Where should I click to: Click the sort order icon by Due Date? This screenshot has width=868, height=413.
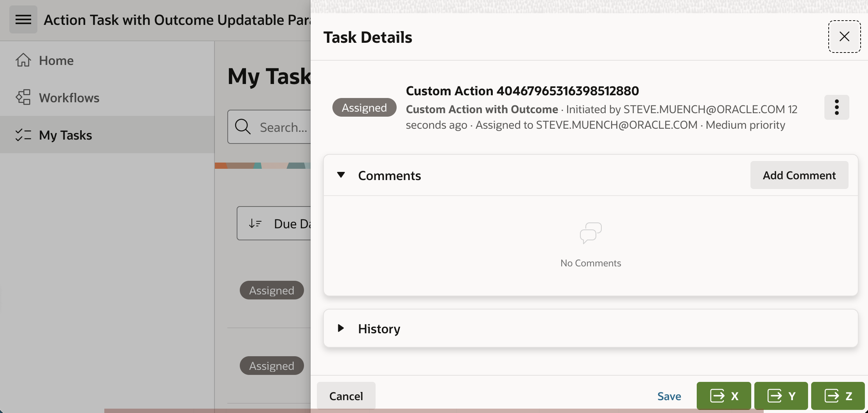click(x=255, y=223)
